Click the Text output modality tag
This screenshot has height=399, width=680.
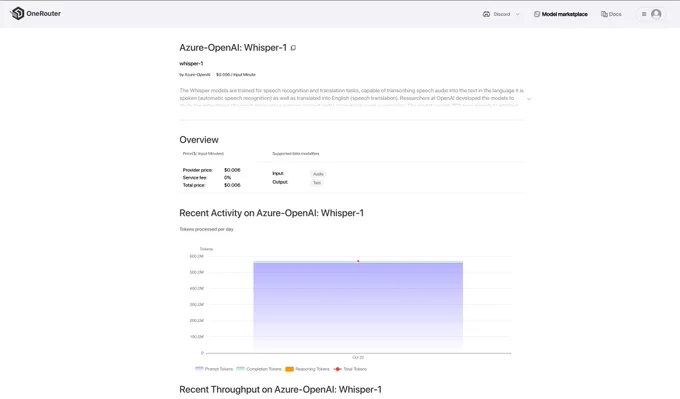[x=317, y=183]
